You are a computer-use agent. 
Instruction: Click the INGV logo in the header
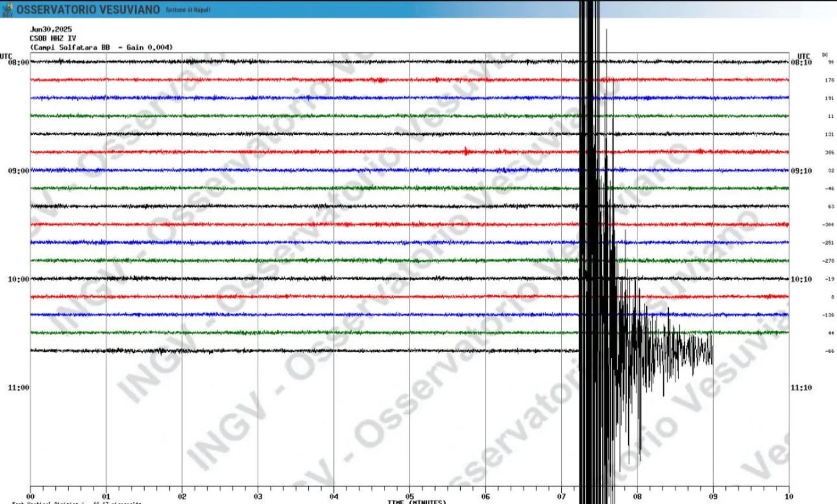point(7,9)
